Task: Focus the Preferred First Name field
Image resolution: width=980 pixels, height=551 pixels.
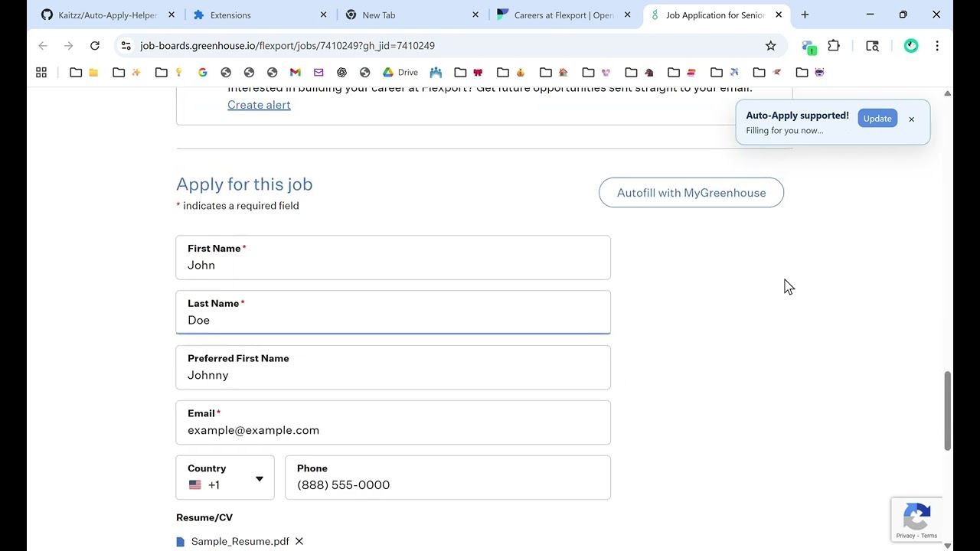Action: pyautogui.click(x=393, y=367)
